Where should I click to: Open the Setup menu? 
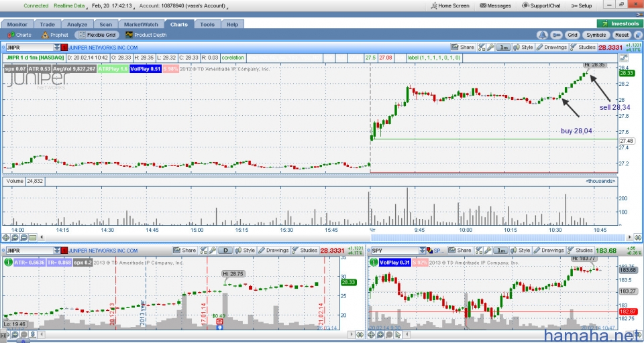click(x=581, y=6)
